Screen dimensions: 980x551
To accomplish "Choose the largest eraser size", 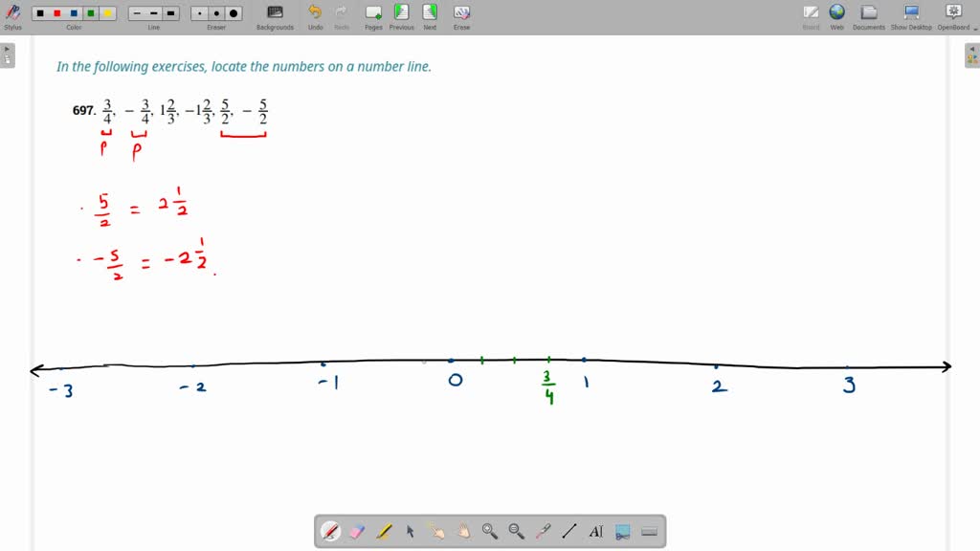I will (234, 13).
